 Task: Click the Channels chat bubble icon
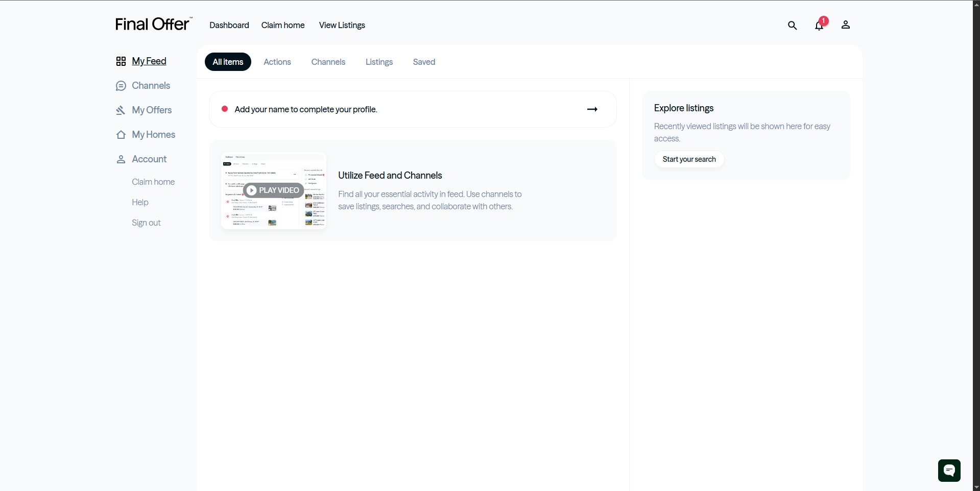(x=121, y=86)
